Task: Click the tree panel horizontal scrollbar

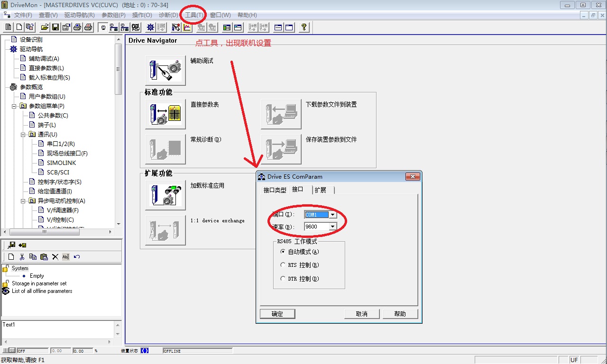Action: click(x=58, y=232)
